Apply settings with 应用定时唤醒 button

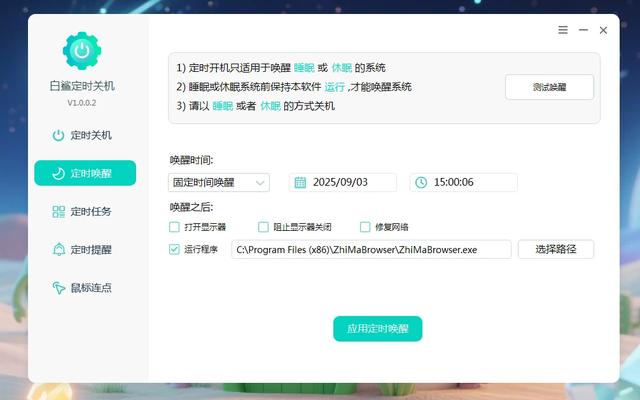pos(378,329)
